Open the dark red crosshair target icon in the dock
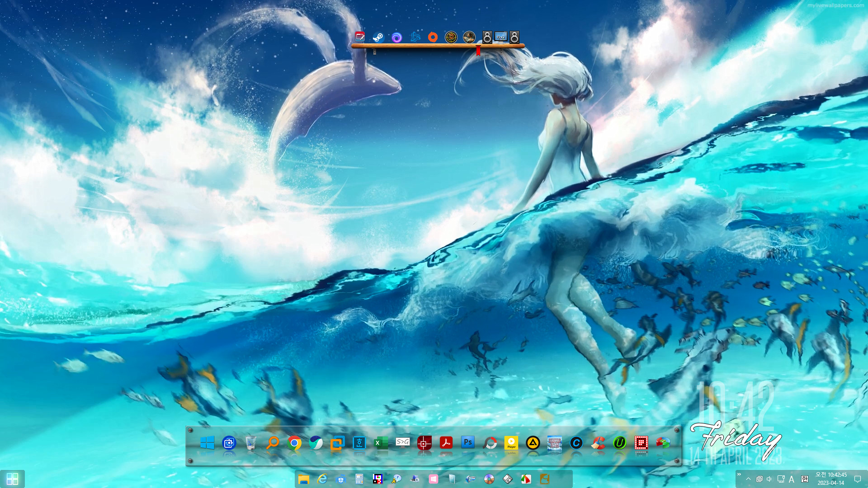This screenshot has height=488, width=868. pos(425,443)
